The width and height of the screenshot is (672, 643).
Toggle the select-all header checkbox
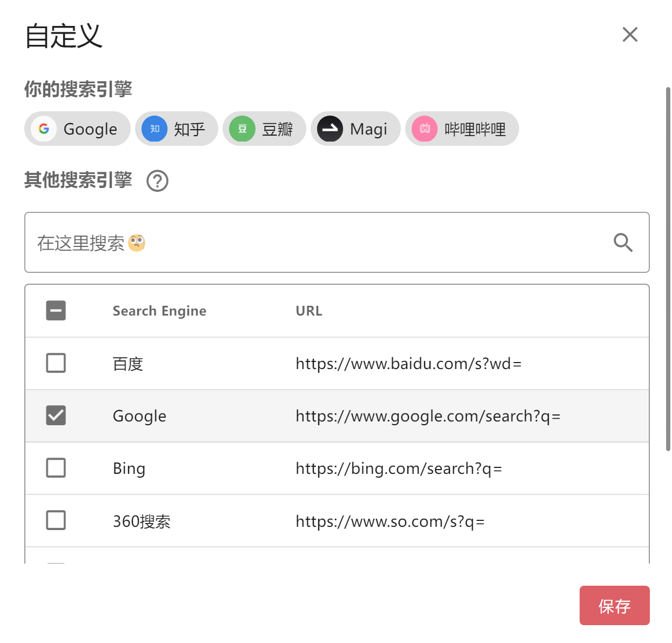click(x=56, y=311)
